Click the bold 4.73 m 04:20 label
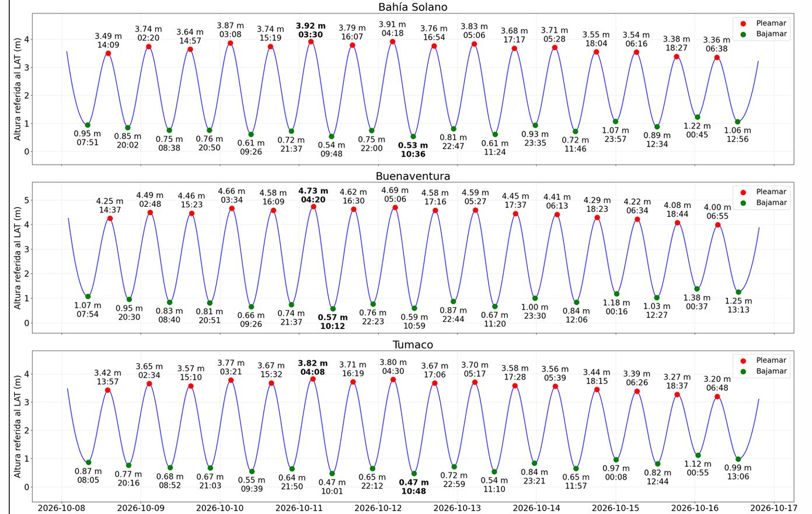The height and width of the screenshot is (514, 812). (313, 196)
